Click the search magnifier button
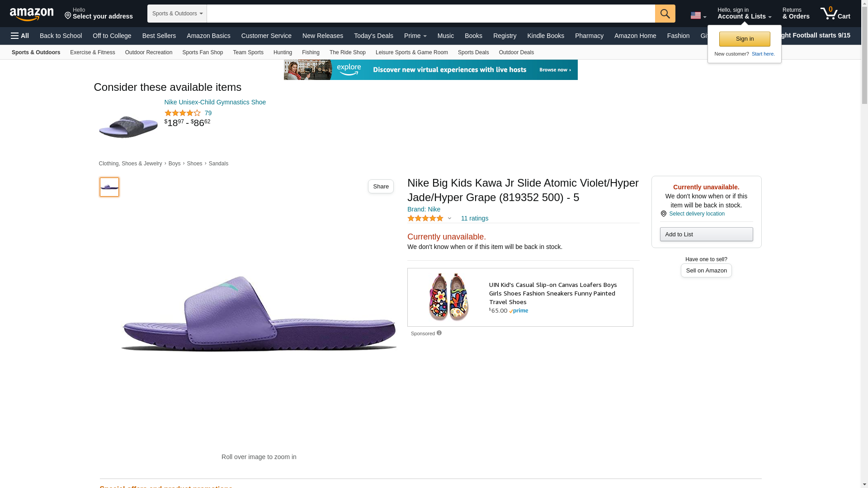The width and height of the screenshot is (868, 488). coord(665,14)
